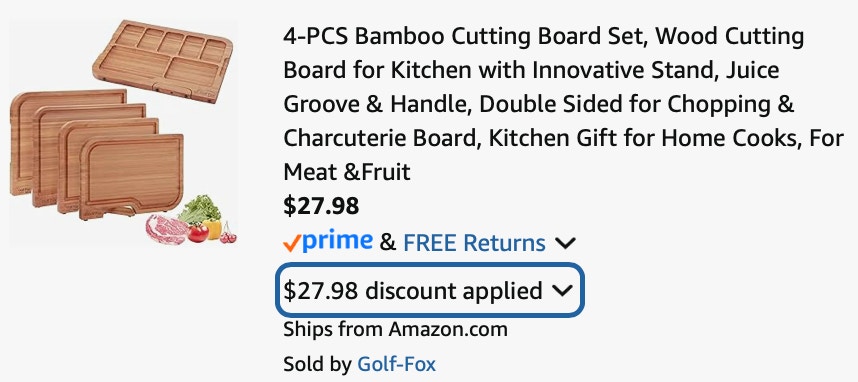Click the front cutting board in the image

tap(131, 176)
